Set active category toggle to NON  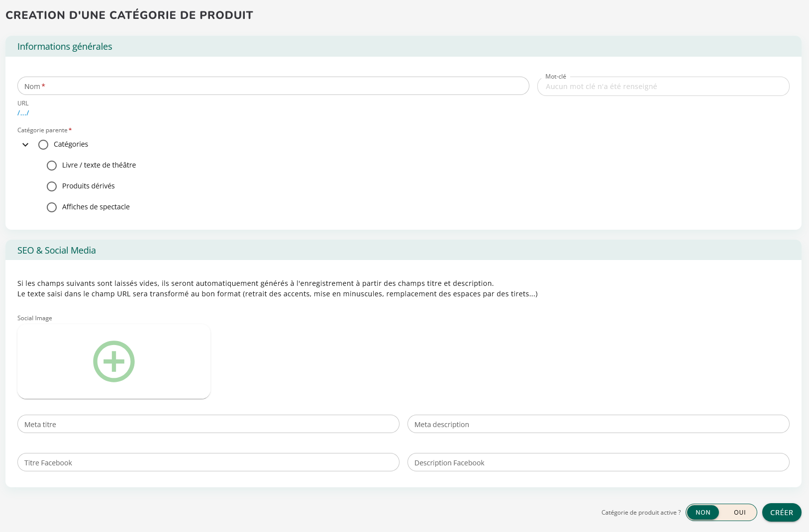tap(703, 513)
